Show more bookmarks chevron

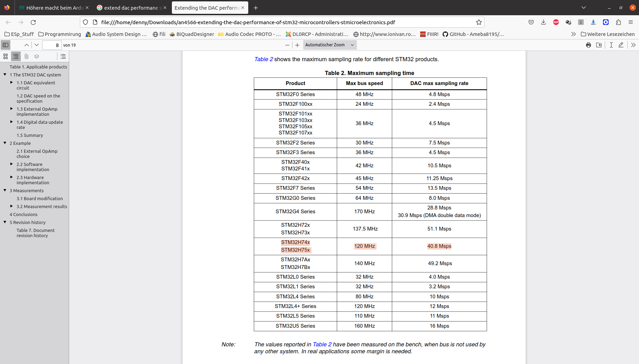point(573,34)
